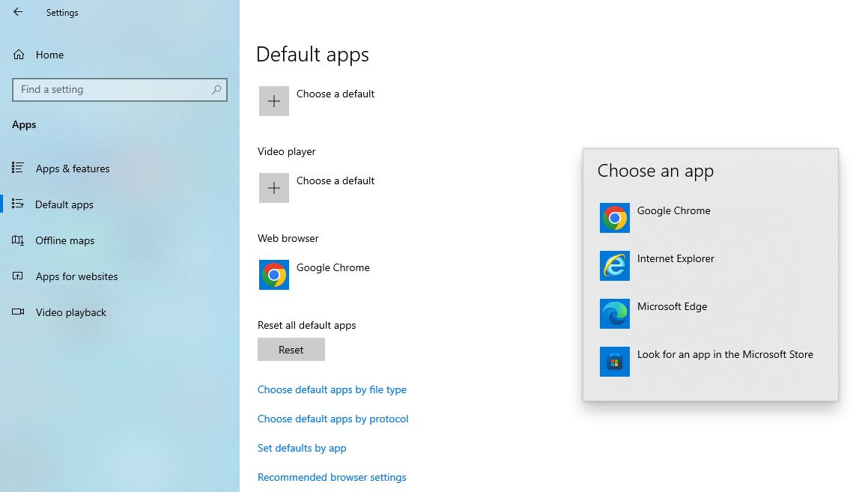Open Choose default apps by file type
Image resolution: width=868 pixels, height=492 pixels.
tap(332, 389)
